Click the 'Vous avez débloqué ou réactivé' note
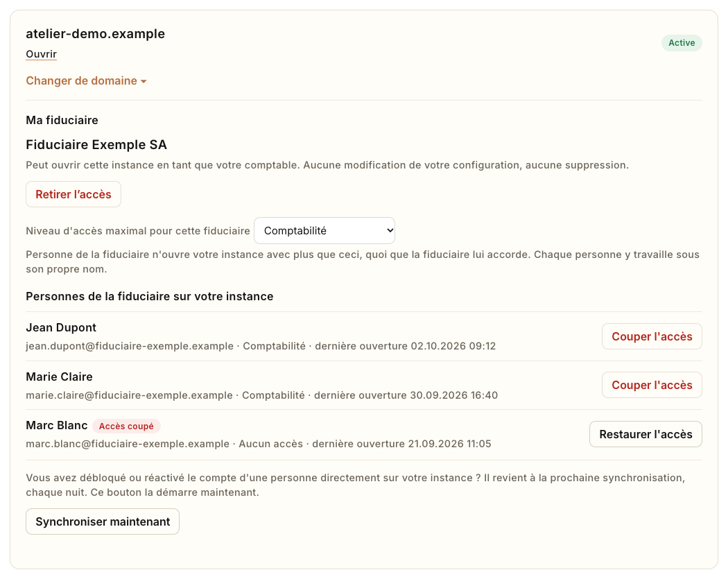This screenshot has width=728, height=579. point(356,485)
